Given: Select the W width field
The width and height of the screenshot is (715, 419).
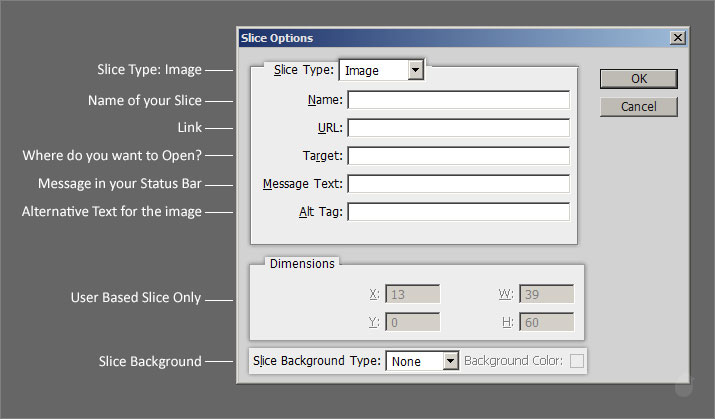Looking at the screenshot, I should (x=546, y=294).
